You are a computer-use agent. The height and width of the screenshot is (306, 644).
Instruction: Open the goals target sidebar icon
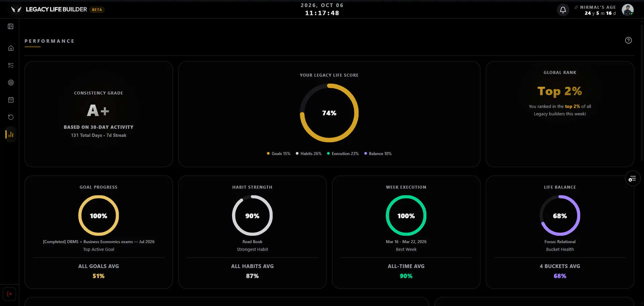pos(11,82)
